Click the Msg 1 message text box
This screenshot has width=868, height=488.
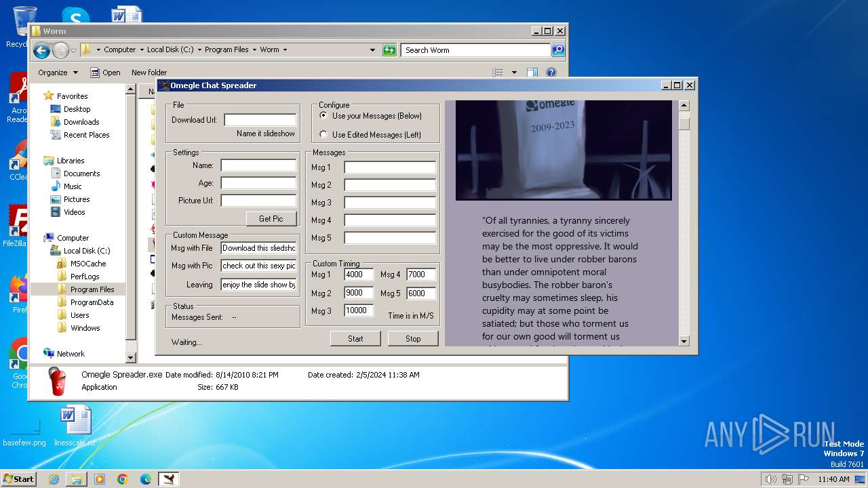pos(390,167)
